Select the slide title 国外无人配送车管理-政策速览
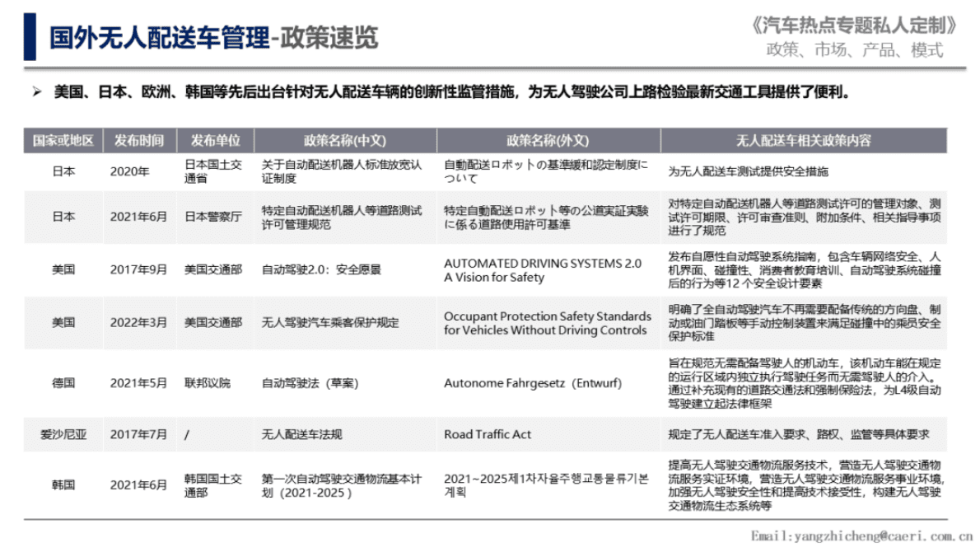This screenshot has height=552, width=980. [x=212, y=35]
